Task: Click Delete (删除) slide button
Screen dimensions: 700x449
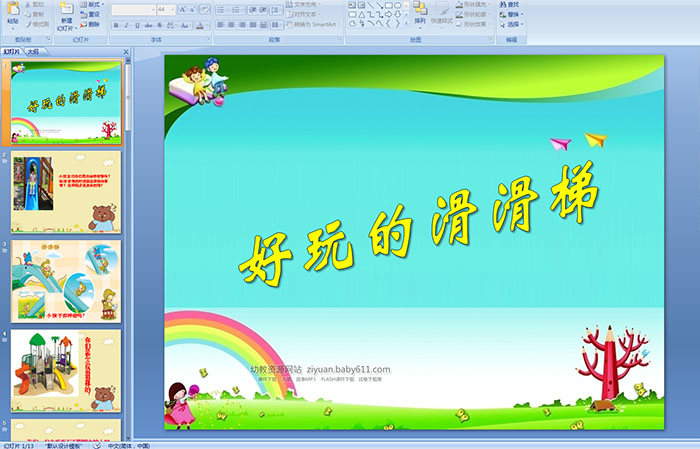Action: 92,24
